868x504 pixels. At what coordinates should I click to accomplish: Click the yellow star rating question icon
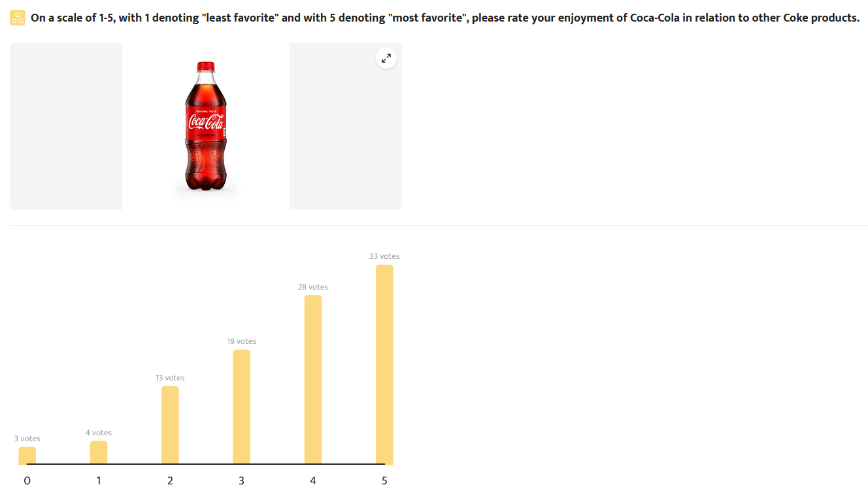18,18
